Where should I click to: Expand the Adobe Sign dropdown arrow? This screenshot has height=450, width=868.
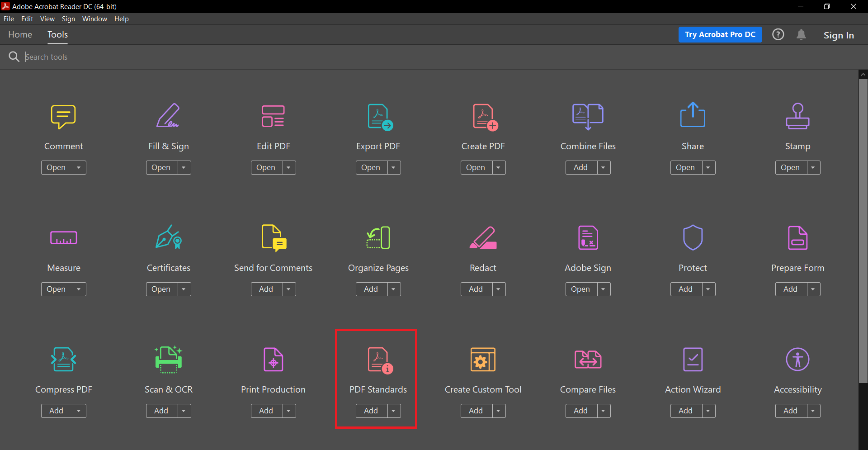coord(604,289)
